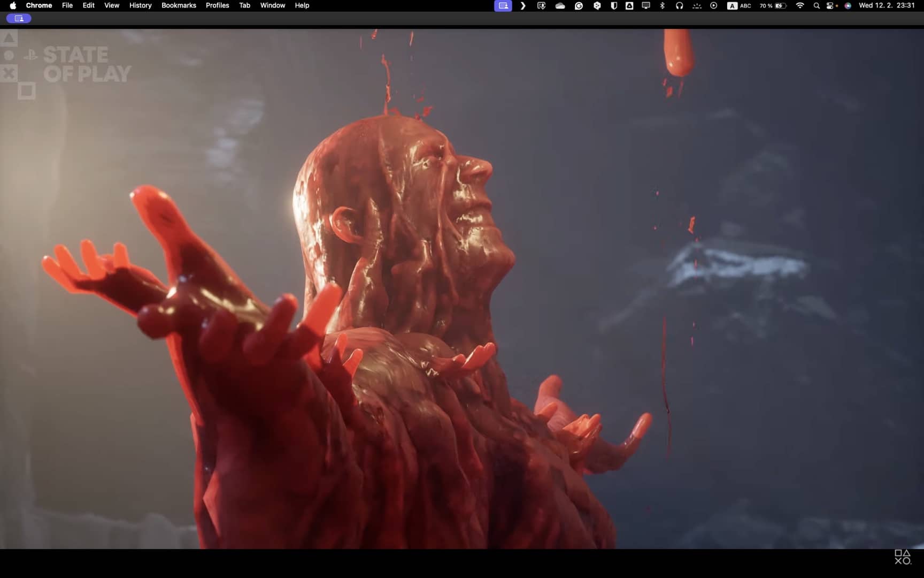Open the Help menu

pos(302,5)
